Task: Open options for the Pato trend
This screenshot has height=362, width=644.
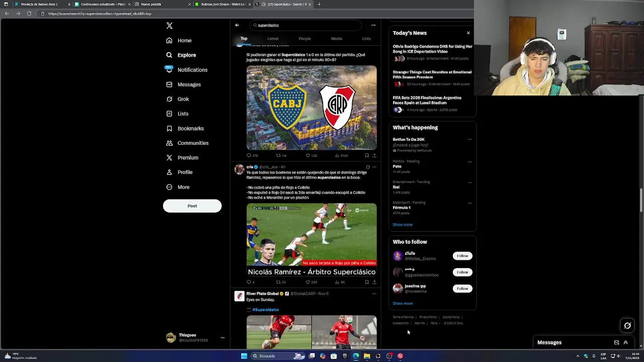Action: (470, 162)
